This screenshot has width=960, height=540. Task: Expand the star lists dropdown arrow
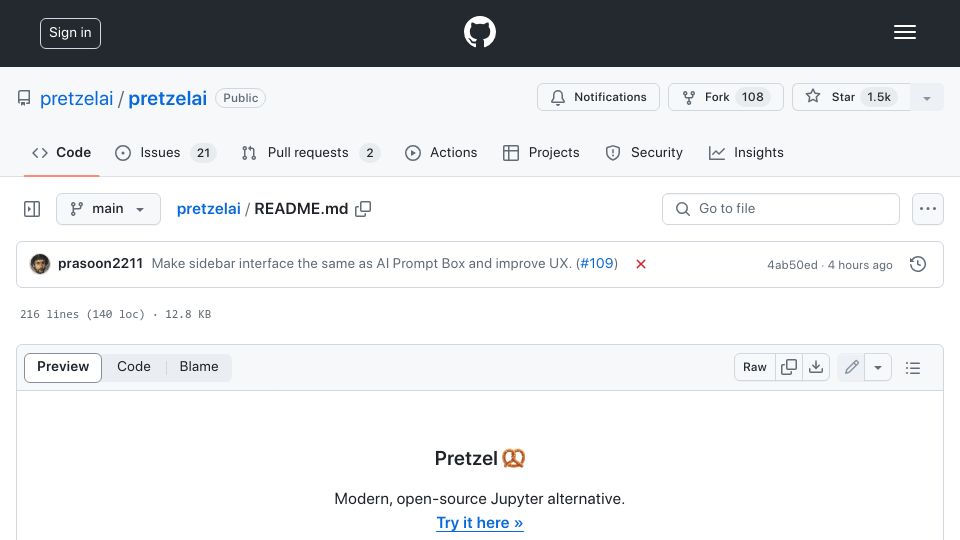[x=926, y=97]
